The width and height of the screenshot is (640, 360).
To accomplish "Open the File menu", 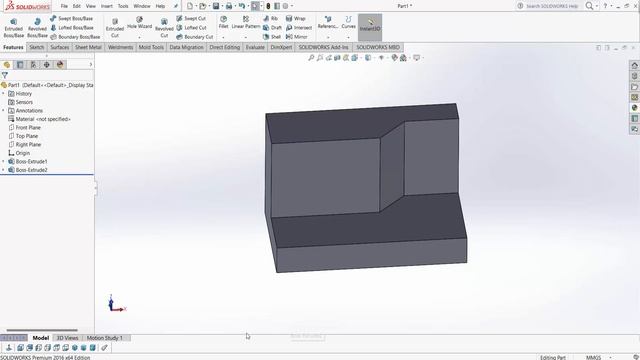I will [x=64, y=6].
